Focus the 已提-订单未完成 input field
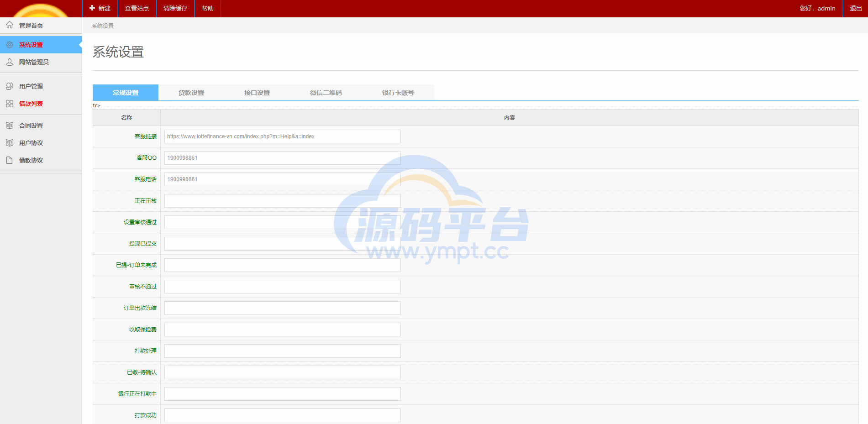The image size is (868, 424). click(x=283, y=265)
